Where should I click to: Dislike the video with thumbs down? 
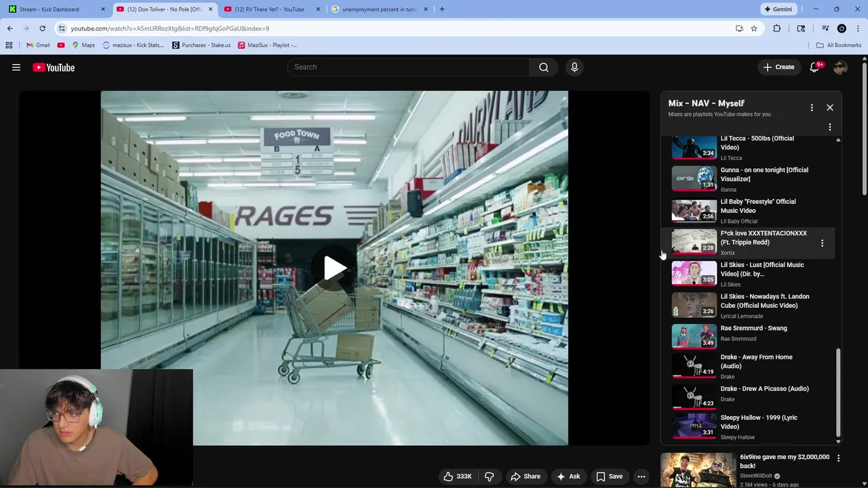[x=489, y=476]
